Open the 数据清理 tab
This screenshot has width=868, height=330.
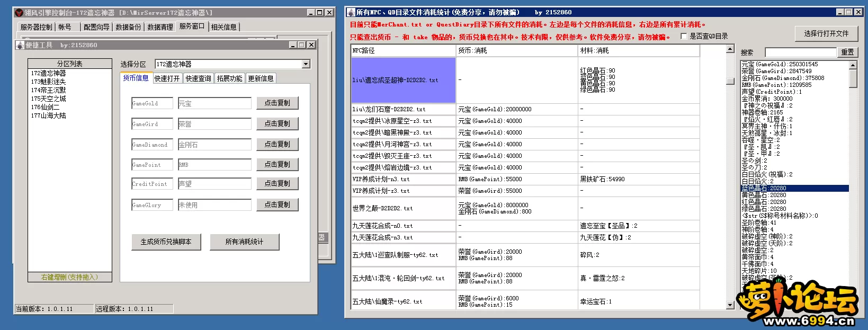click(160, 27)
